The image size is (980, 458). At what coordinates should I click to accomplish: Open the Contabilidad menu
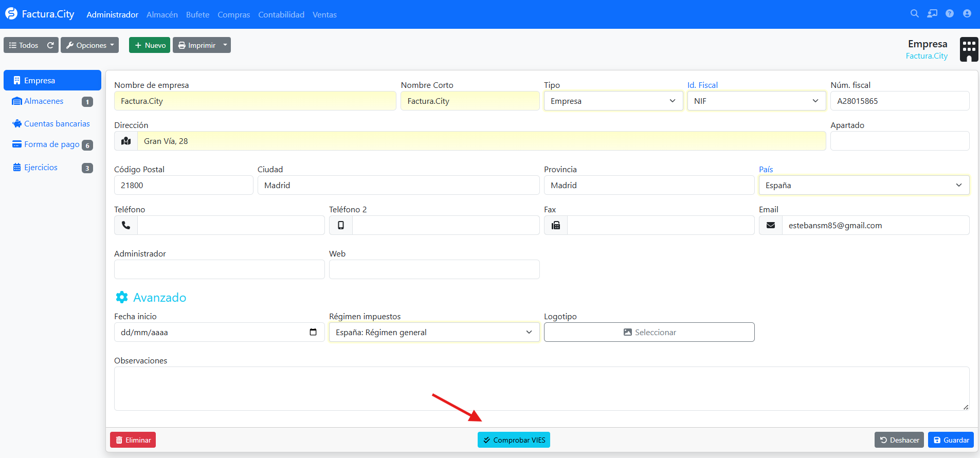tap(281, 14)
